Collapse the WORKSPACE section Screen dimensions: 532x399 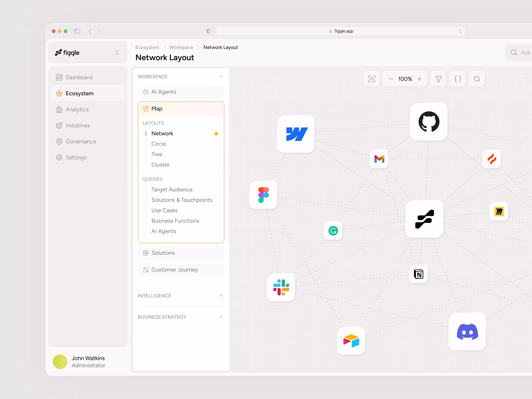pos(221,77)
